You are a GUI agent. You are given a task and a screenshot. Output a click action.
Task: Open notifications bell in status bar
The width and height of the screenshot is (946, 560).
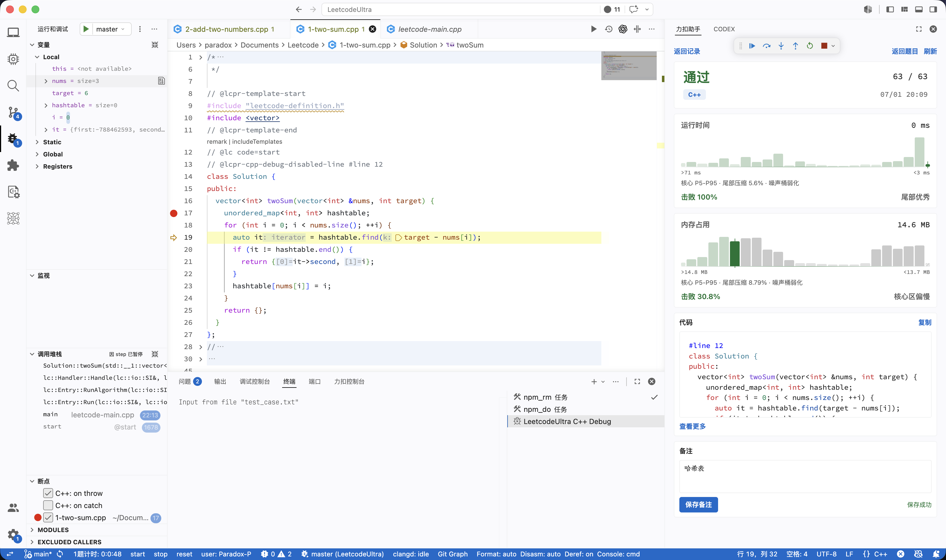(936, 554)
